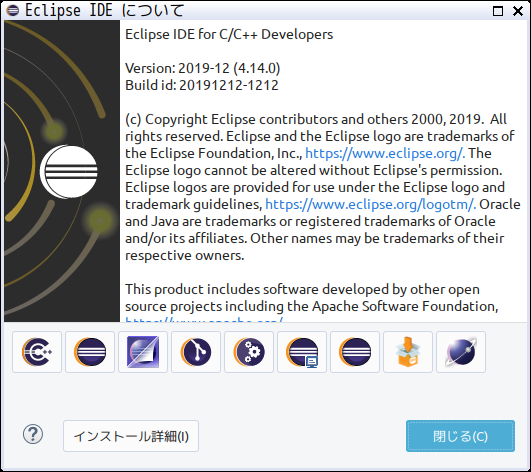Click the purple document editor feature icon
The image size is (531, 472).
click(x=143, y=352)
